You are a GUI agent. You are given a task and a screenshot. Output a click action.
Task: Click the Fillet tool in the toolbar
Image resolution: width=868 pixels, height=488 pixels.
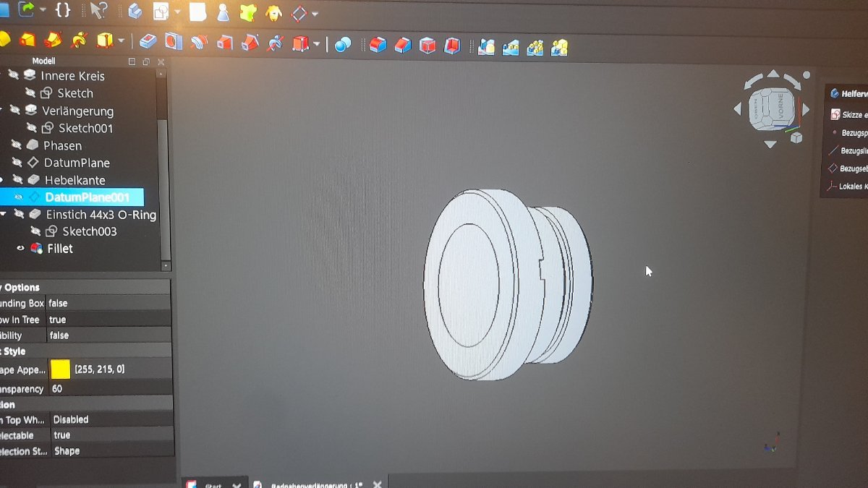click(378, 46)
